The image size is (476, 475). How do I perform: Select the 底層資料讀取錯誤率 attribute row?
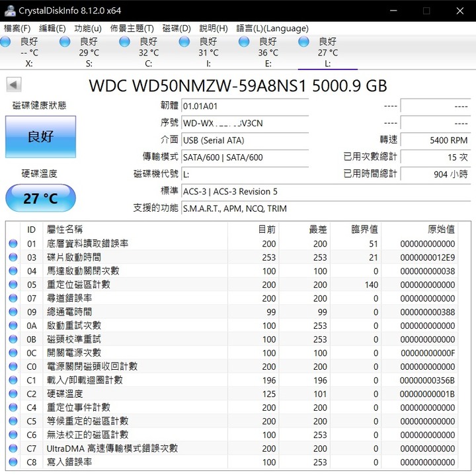233,243
